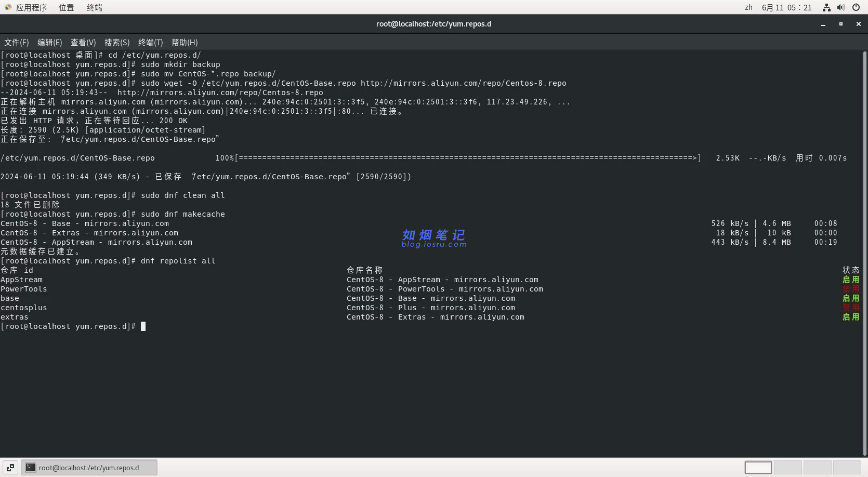Click 'CentOS-8 - PowerTools - mirrors.aliyun.com' name
The width and height of the screenshot is (868, 477).
click(x=445, y=289)
